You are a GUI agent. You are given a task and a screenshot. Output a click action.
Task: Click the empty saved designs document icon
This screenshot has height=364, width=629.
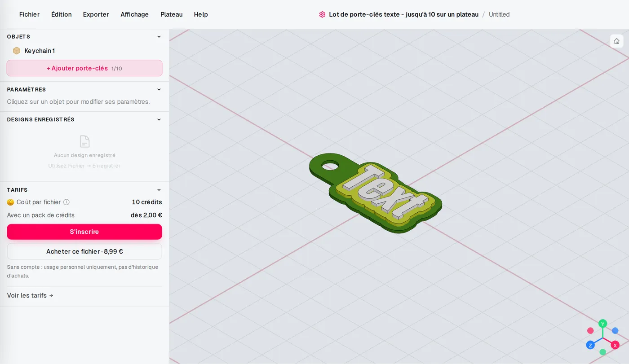point(84,141)
